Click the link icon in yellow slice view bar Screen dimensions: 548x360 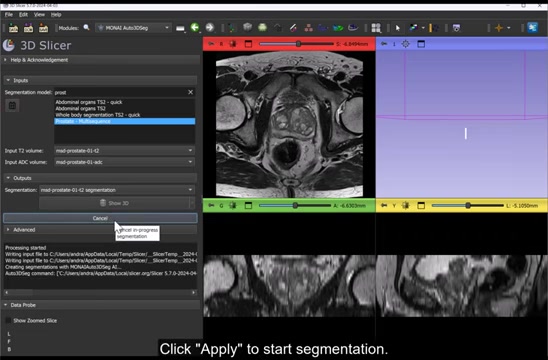pos(405,206)
